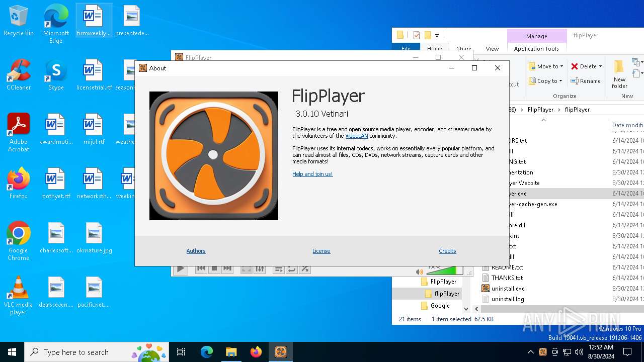Click FlipPlayer button on the taskbar

tap(280, 352)
